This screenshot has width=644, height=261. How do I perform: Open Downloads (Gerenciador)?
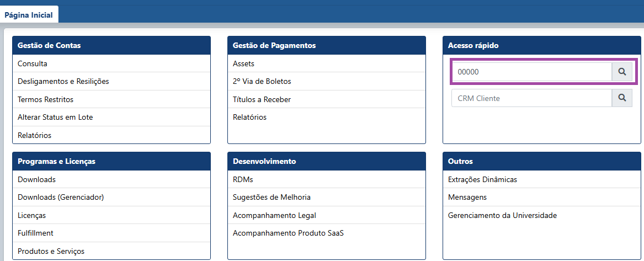coord(61,197)
